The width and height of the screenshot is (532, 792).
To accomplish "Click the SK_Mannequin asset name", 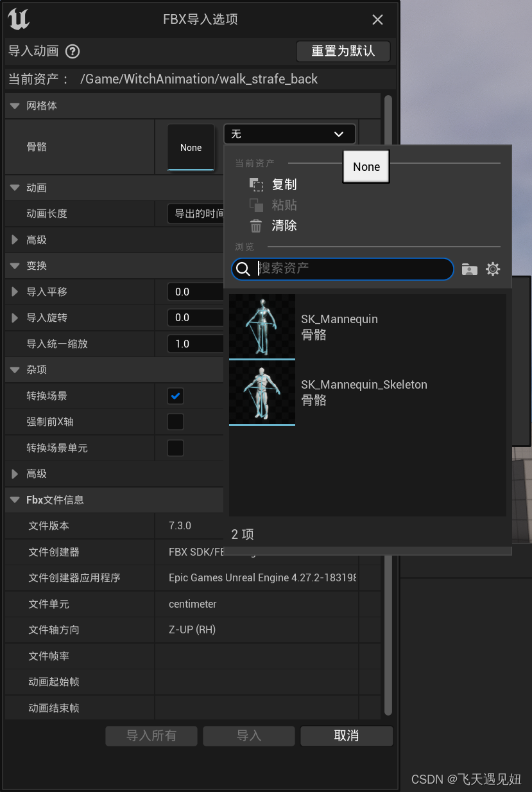I will pyautogui.click(x=339, y=319).
